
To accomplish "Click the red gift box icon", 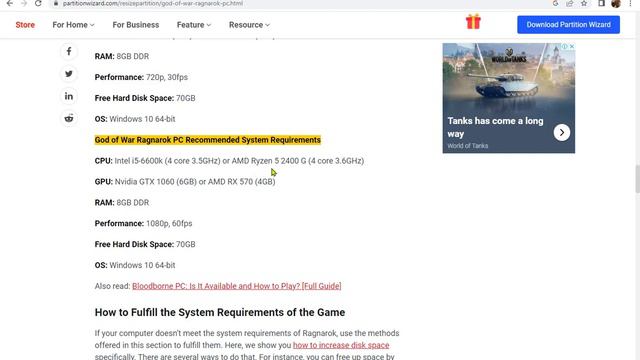I will pyautogui.click(x=473, y=22).
